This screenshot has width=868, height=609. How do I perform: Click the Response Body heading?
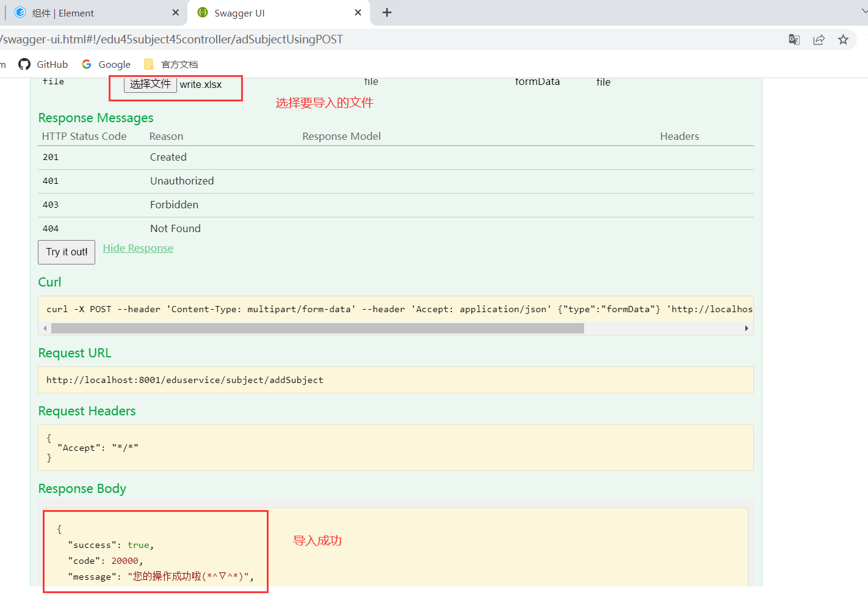pyautogui.click(x=82, y=489)
